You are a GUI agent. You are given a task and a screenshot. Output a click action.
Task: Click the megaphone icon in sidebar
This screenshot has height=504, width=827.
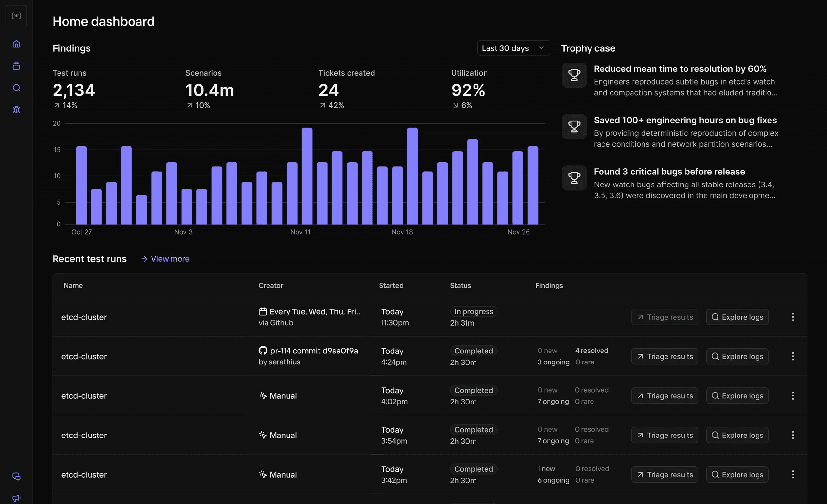coord(16,498)
